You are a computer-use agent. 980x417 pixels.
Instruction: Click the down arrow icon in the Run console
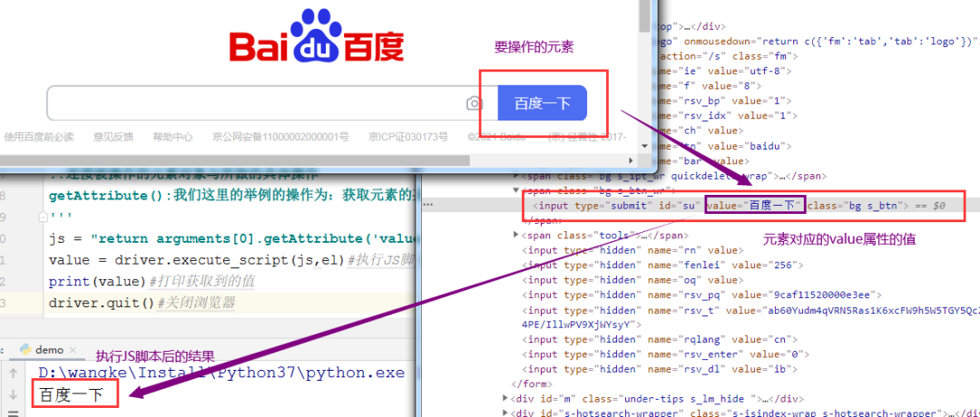(x=13, y=394)
